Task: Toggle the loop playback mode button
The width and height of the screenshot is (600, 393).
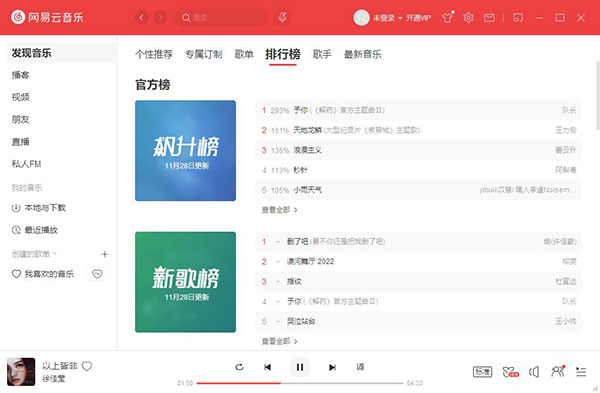Action: point(240,367)
